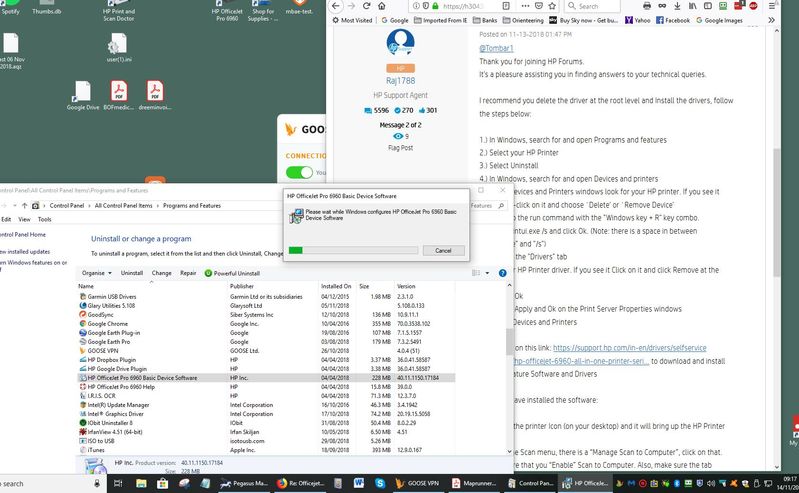Open the Yahoo bookmark
The width and height of the screenshot is (799, 493).
[637, 20]
